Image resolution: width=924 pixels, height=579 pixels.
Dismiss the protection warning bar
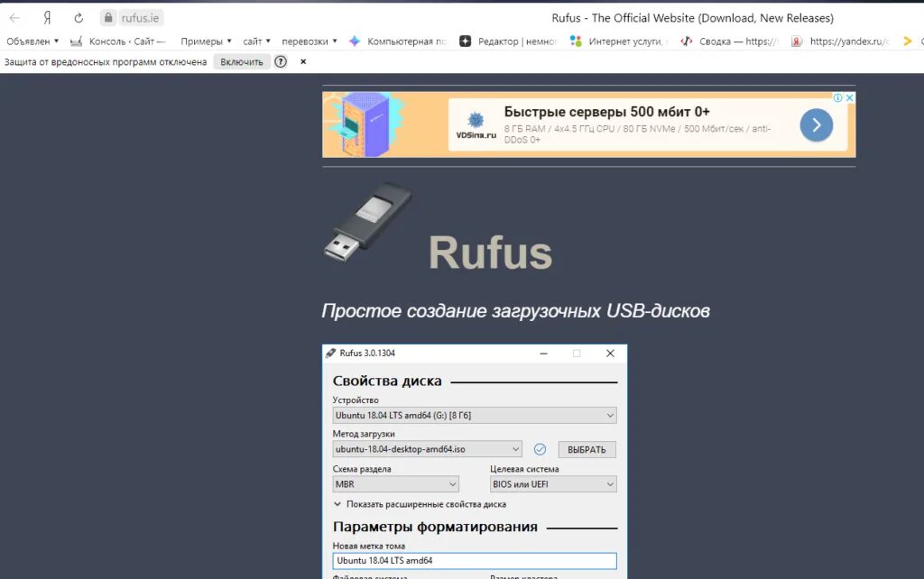click(303, 62)
